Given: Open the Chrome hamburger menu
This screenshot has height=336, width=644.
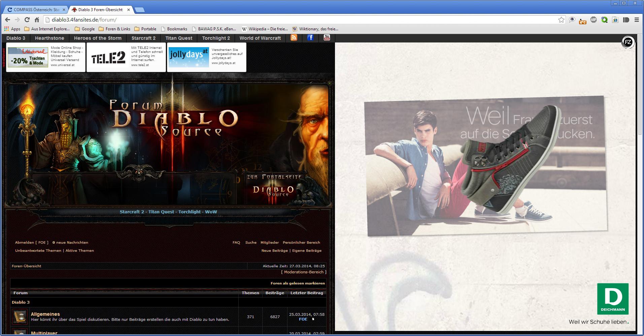Looking at the screenshot, I should point(637,20).
